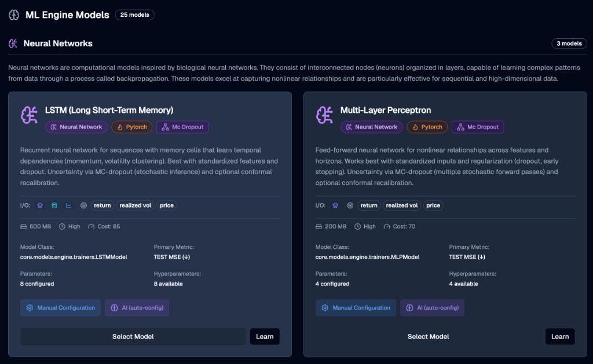Click the gauge icon next to Cost: 85
593x364 pixels.
tap(91, 226)
